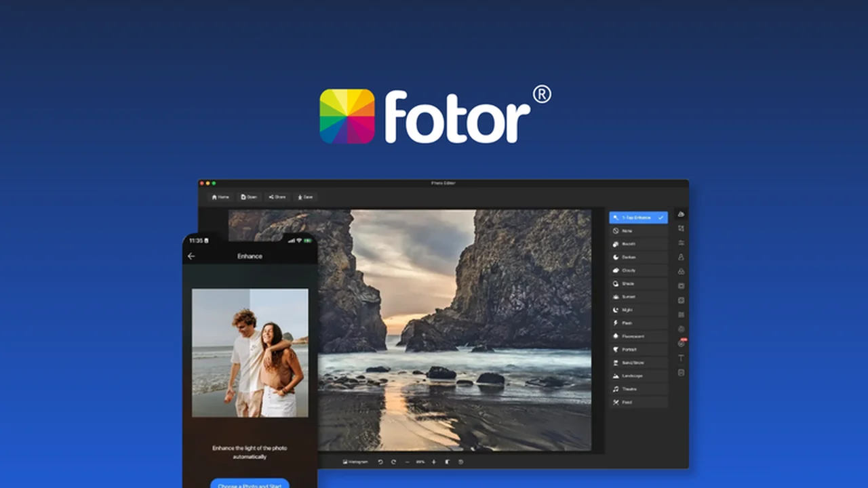Click the Open file button
This screenshot has width=868, height=488.
249,197
